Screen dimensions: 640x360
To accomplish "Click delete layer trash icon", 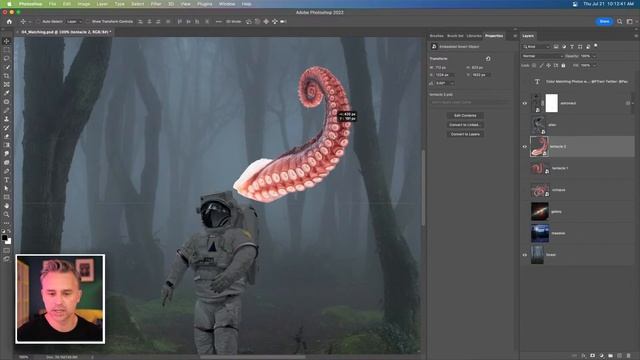I will pos(629,356).
